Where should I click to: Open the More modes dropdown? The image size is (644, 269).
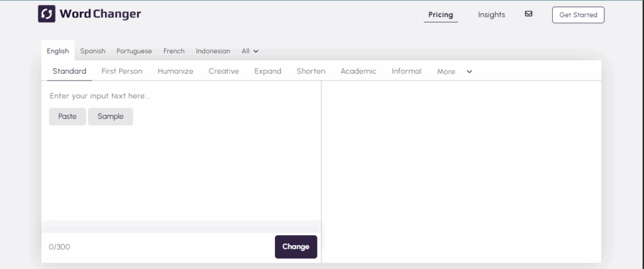pyautogui.click(x=446, y=72)
